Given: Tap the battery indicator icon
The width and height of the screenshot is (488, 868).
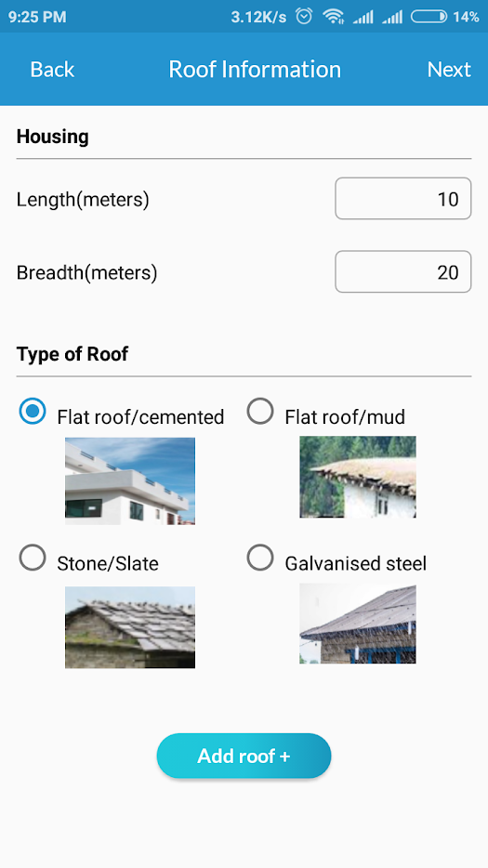Looking at the screenshot, I should 429,17.
